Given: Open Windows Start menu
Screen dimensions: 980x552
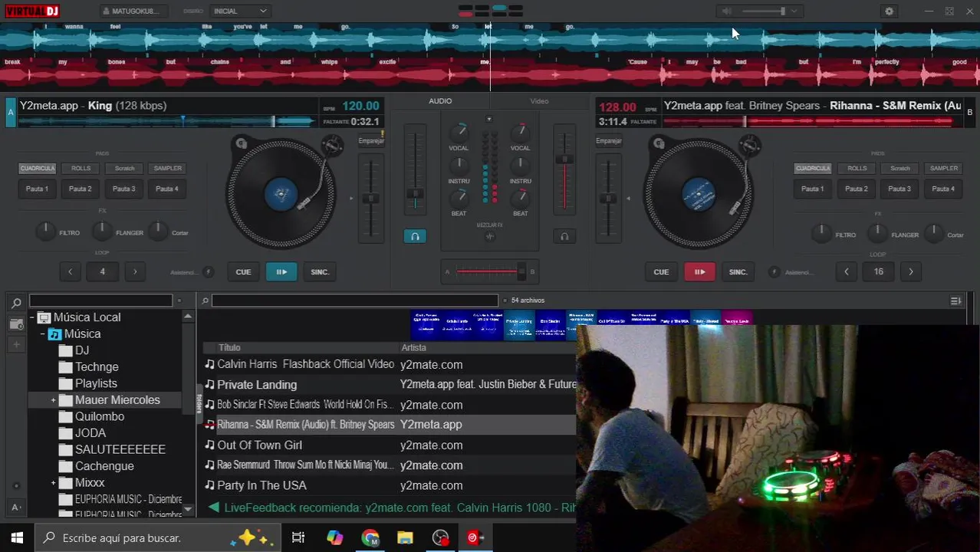Looking at the screenshot, I should (16, 537).
